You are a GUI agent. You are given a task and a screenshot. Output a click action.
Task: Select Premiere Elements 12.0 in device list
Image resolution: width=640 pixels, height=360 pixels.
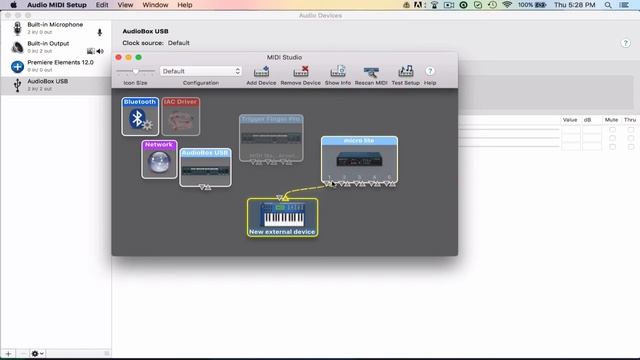(x=56, y=67)
